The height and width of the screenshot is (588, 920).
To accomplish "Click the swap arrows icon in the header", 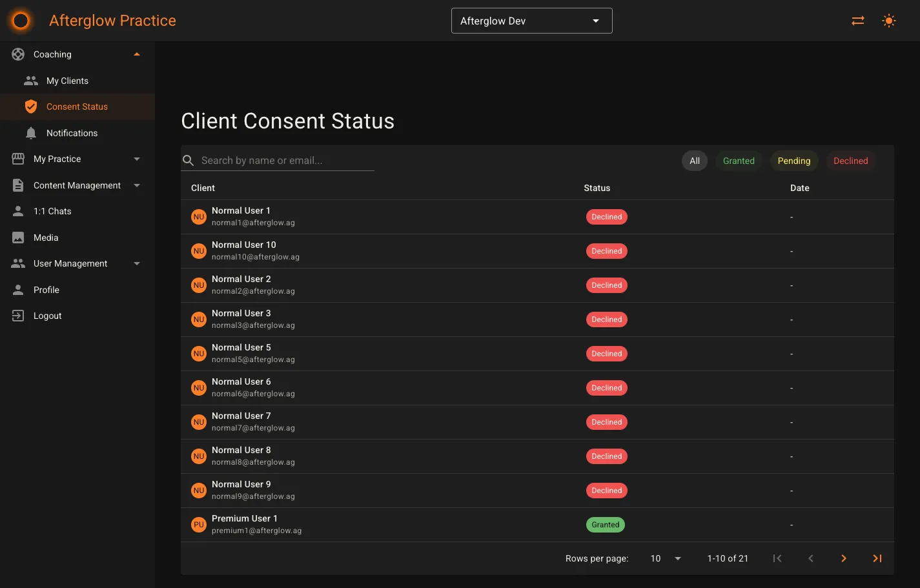I will 857,20.
